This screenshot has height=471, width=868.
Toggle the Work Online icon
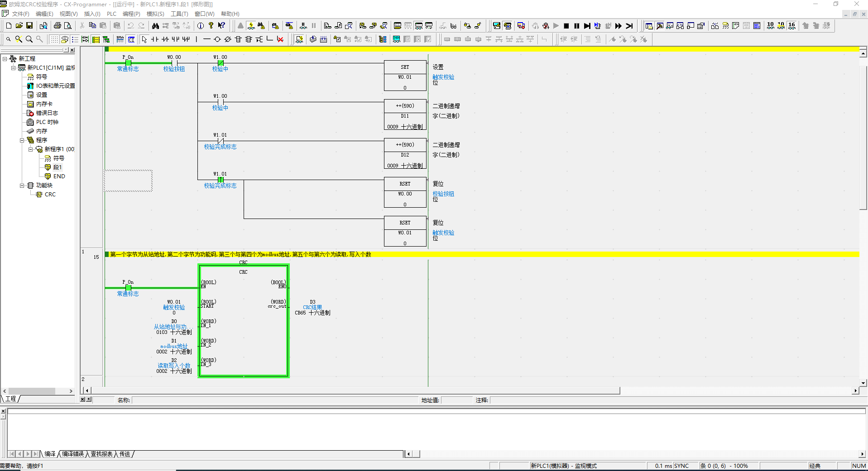pos(240,26)
